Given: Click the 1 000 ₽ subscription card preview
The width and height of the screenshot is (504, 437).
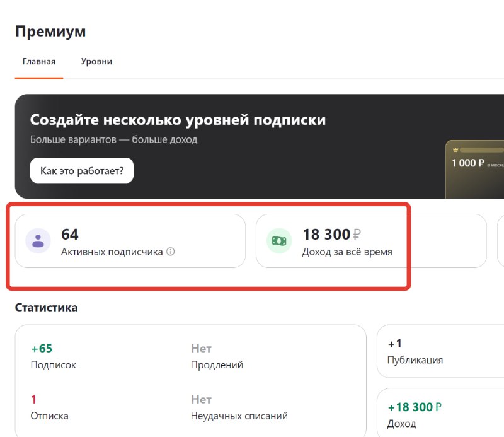Looking at the screenshot, I should click(475, 169).
